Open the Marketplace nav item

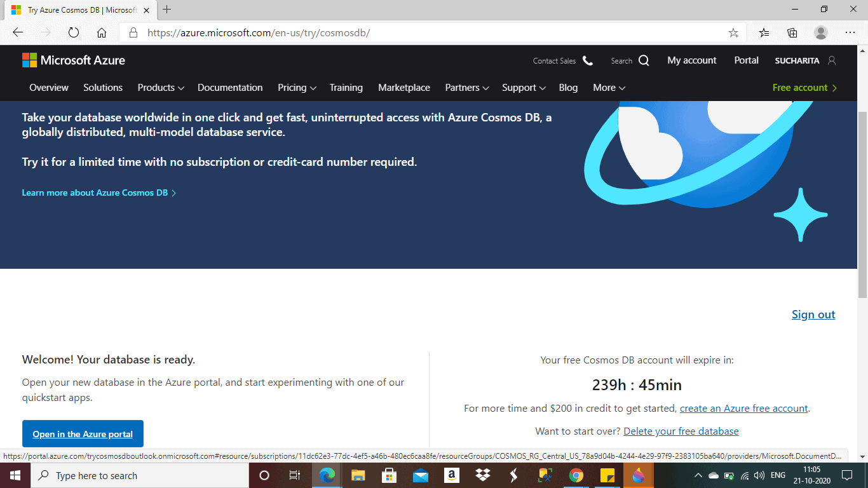coord(404,88)
